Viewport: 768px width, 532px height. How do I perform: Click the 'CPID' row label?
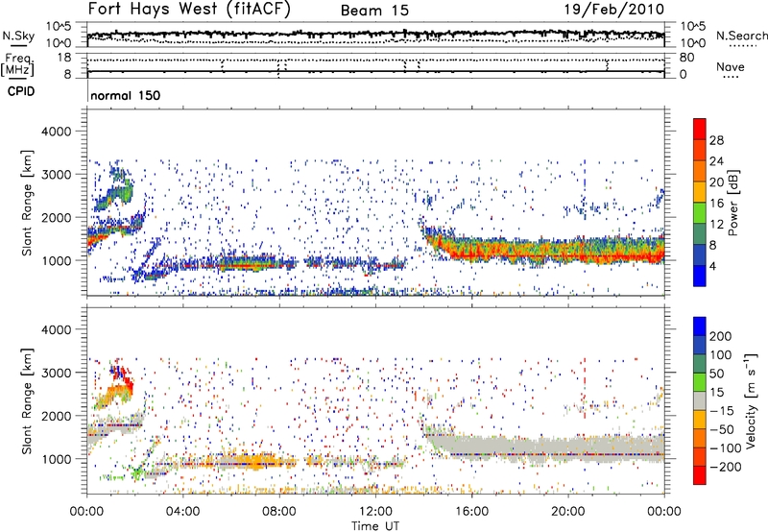click(x=21, y=91)
